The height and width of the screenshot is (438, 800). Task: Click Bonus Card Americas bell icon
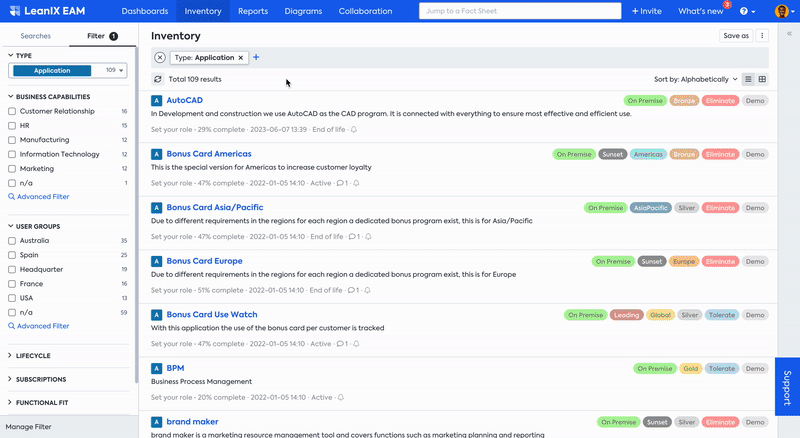tap(356, 183)
